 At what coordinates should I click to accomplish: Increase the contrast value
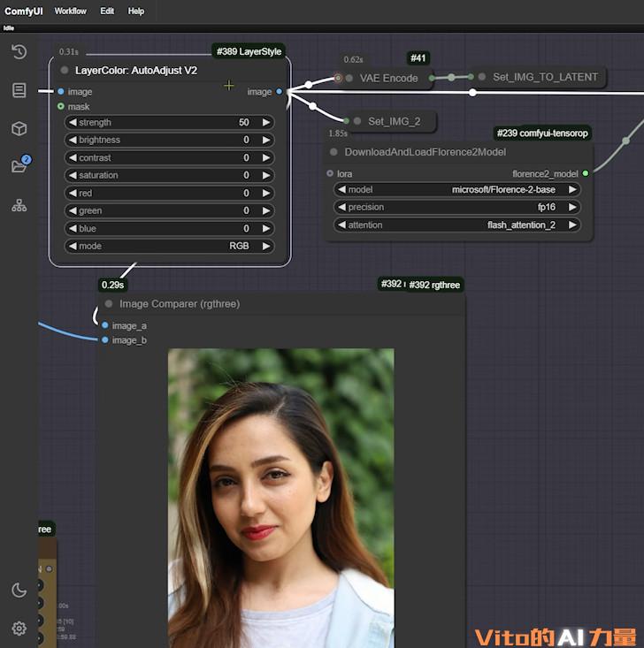point(266,158)
